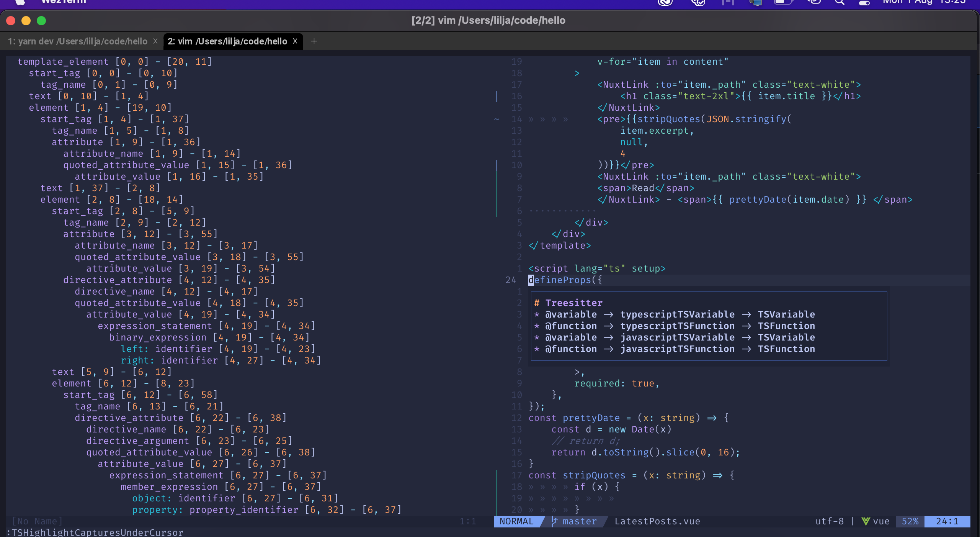
Task: Select the vim /Users/lilja/code/hello tab
Action: click(x=228, y=41)
